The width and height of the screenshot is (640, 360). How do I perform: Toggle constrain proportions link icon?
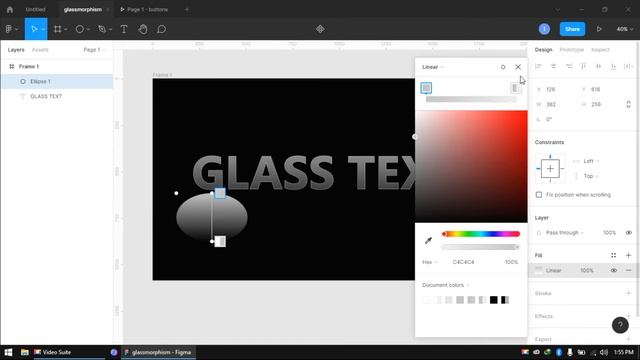[x=629, y=104]
